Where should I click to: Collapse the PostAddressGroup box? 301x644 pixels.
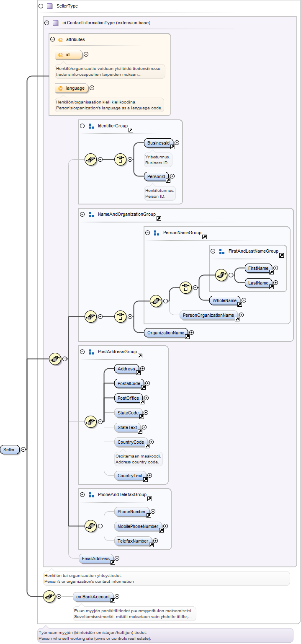[x=82, y=352]
